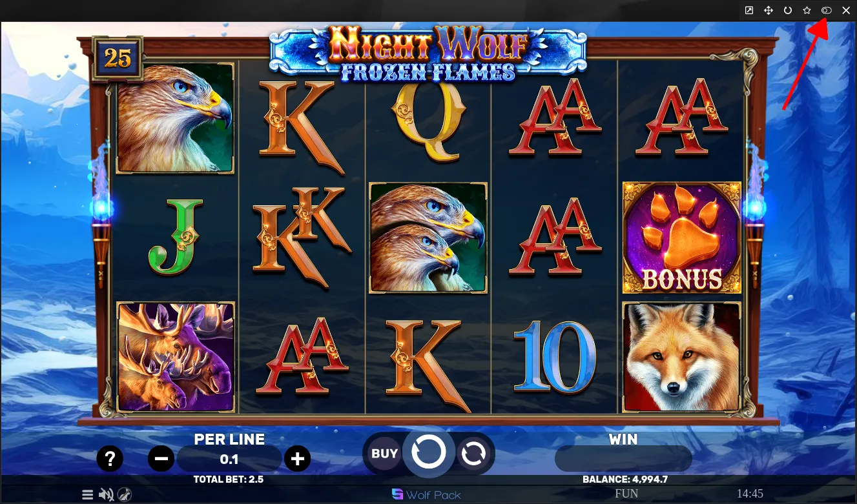This screenshot has height=504, width=857.
Task: Increase the per line bet with plus
Action: pos(297,459)
